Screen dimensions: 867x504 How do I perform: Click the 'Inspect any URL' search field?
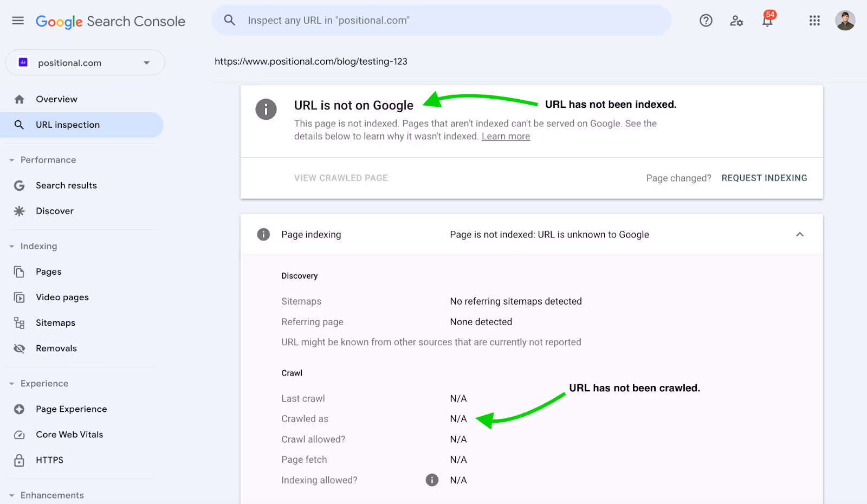(x=442, y=21)
